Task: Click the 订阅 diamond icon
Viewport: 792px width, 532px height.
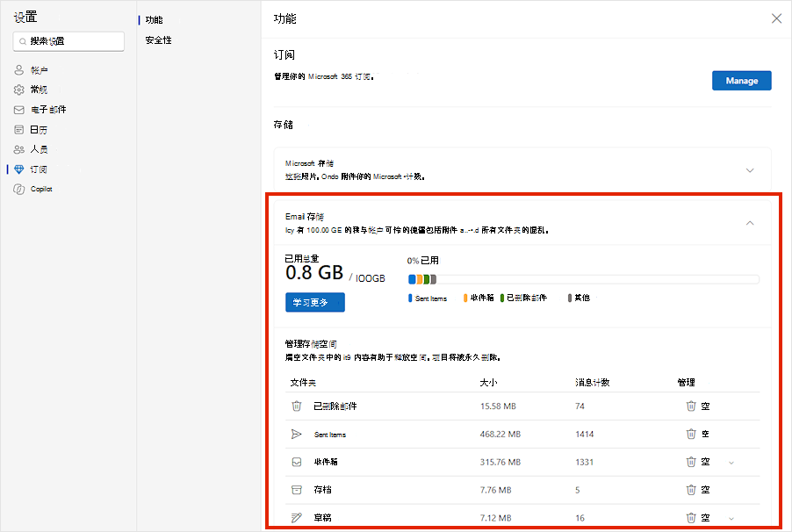Action: tap(18, 169)
